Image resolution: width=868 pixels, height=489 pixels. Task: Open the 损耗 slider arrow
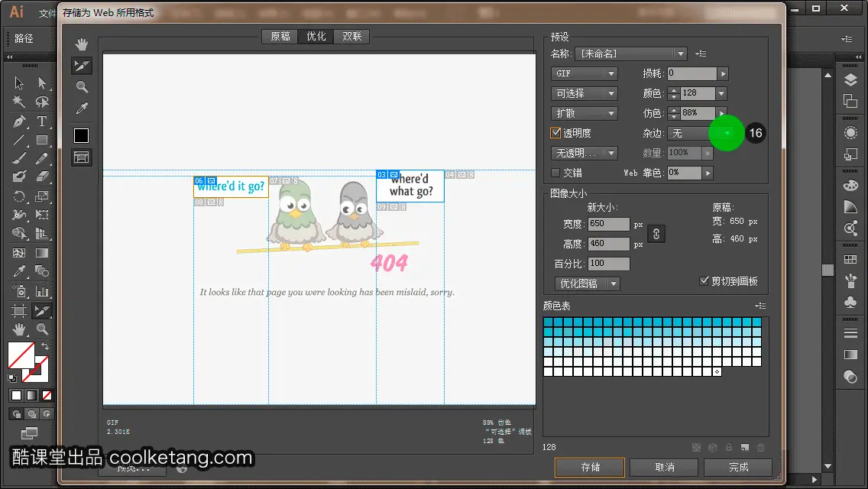point(723,73)
